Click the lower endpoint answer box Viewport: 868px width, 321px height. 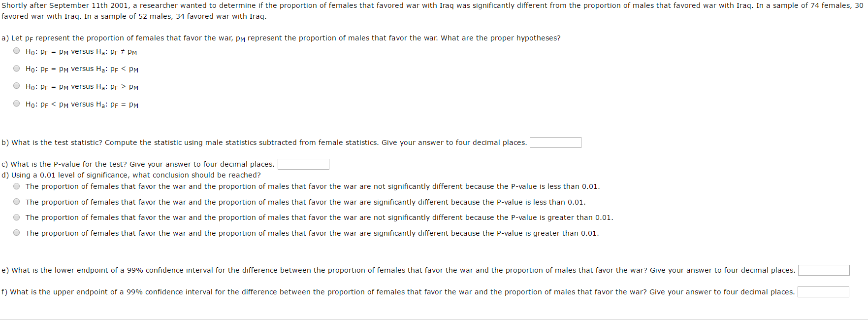tap(823, 270)
